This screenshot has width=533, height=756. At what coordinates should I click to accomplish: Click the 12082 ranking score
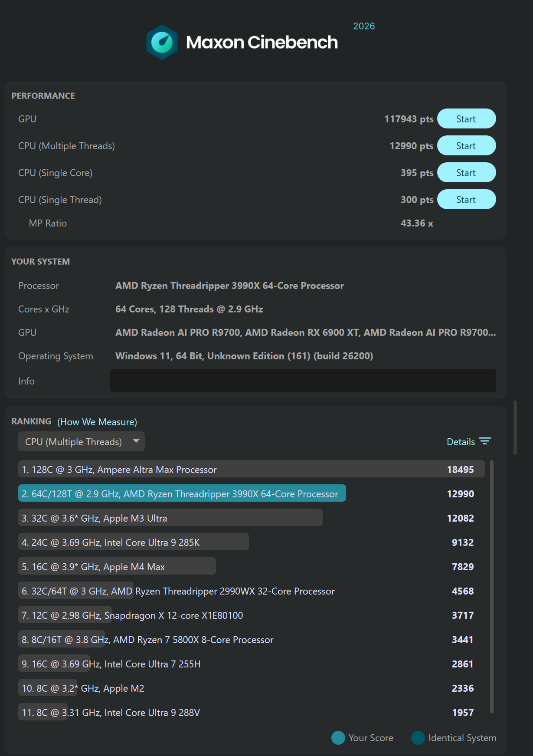click(x=461, y=518)
